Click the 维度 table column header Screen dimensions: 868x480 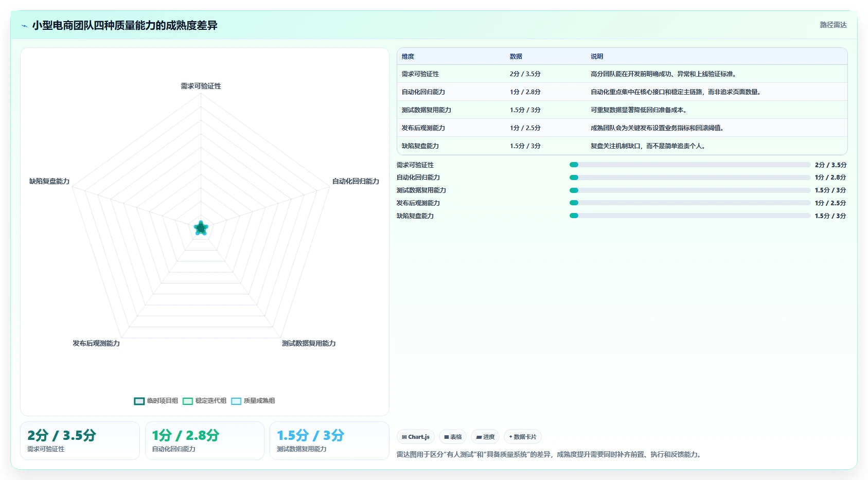point(408,57)
